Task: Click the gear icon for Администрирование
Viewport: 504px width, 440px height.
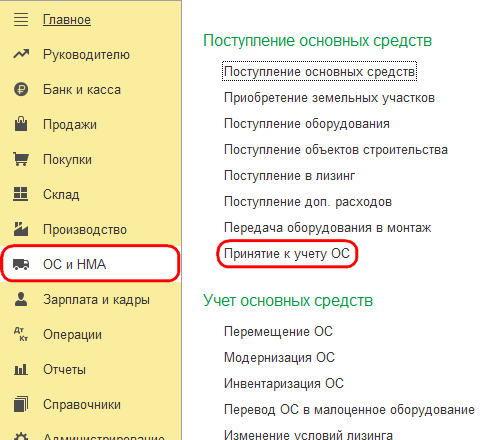Action: click(21, 436)
